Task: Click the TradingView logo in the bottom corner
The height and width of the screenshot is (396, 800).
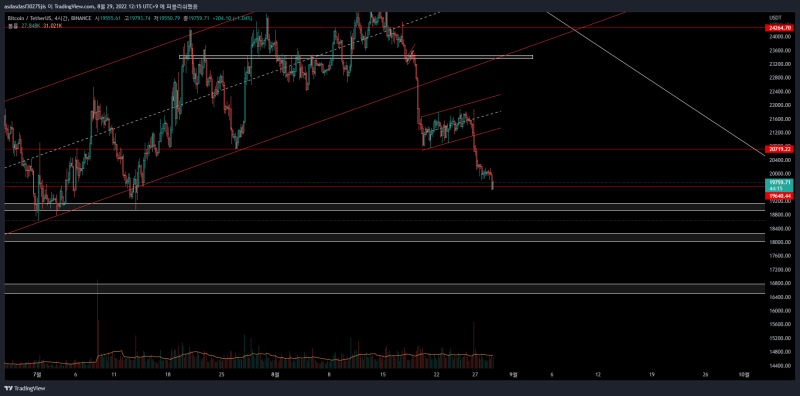Action: click(x=24, y=388)
